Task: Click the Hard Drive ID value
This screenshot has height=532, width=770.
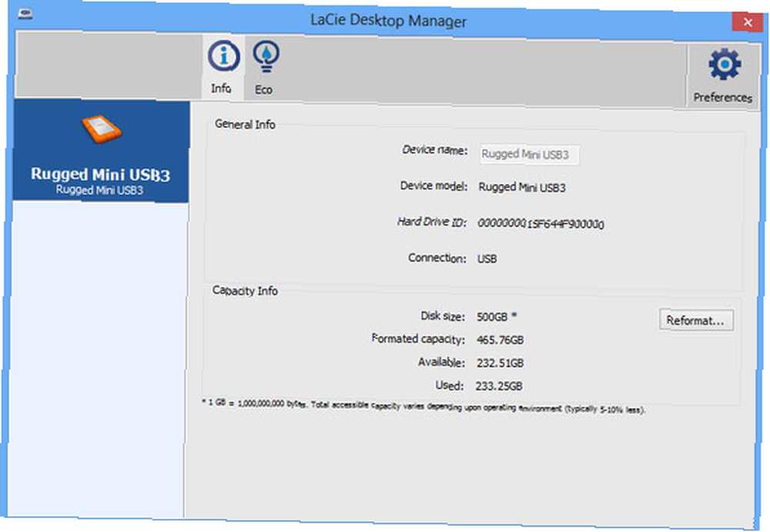Action: (541, 223)
